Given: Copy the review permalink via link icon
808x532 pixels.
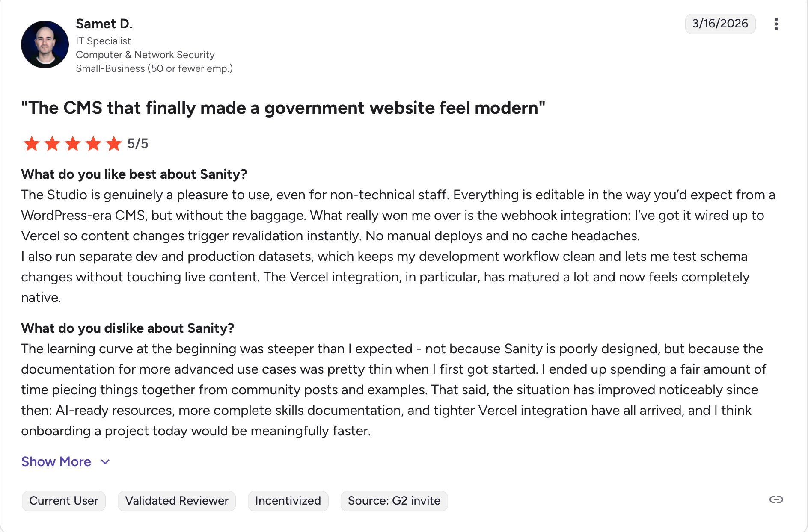Looking at the screenshot, I should (x=776, y=499).
